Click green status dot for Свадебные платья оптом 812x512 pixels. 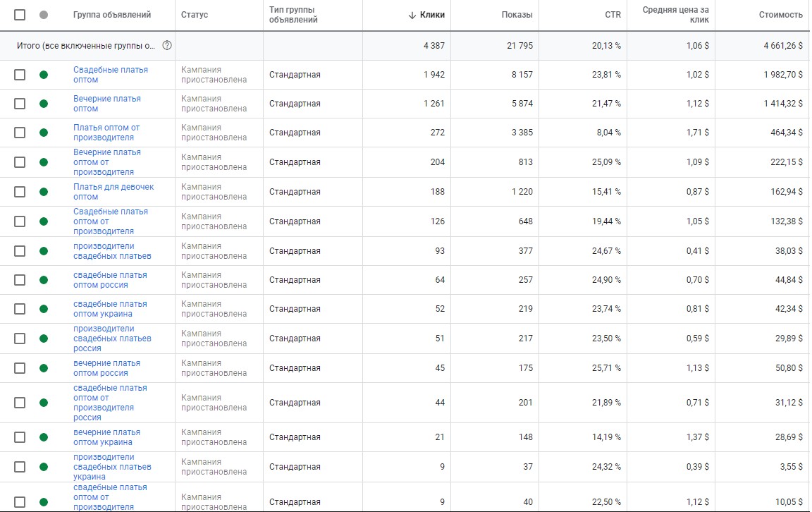coord(44,75)
